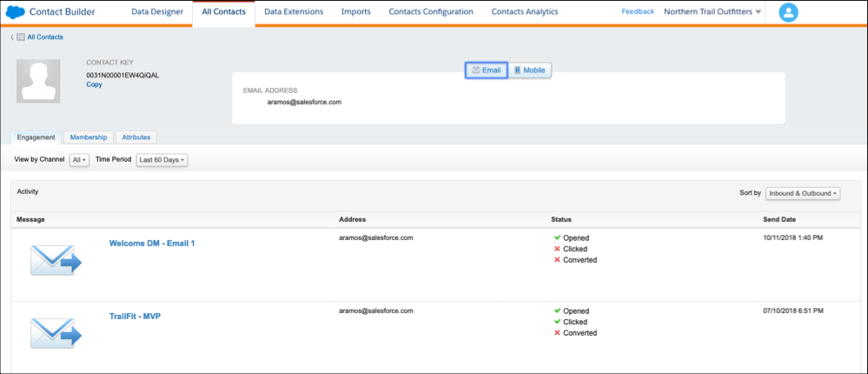868x374 pixels.
Task: Open the user profile avatar icon
Action: click(x=788, y=12)
